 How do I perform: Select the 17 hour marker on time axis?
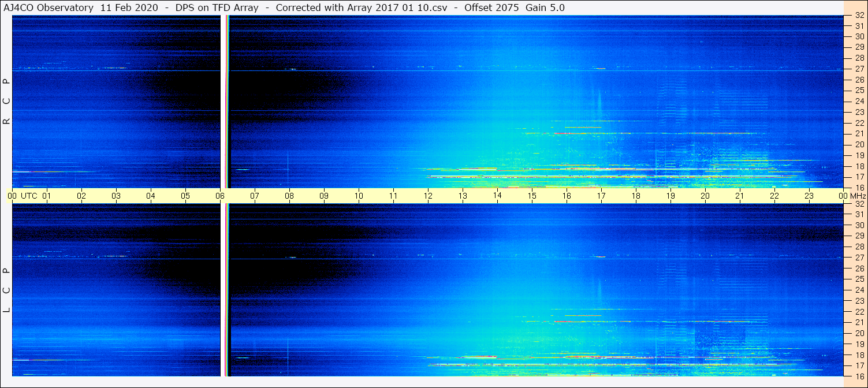point(601,196)
